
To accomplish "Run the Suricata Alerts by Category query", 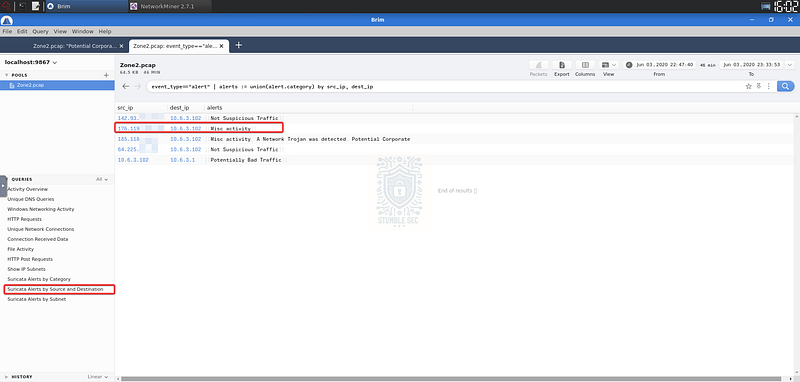I will pos(39,279).
